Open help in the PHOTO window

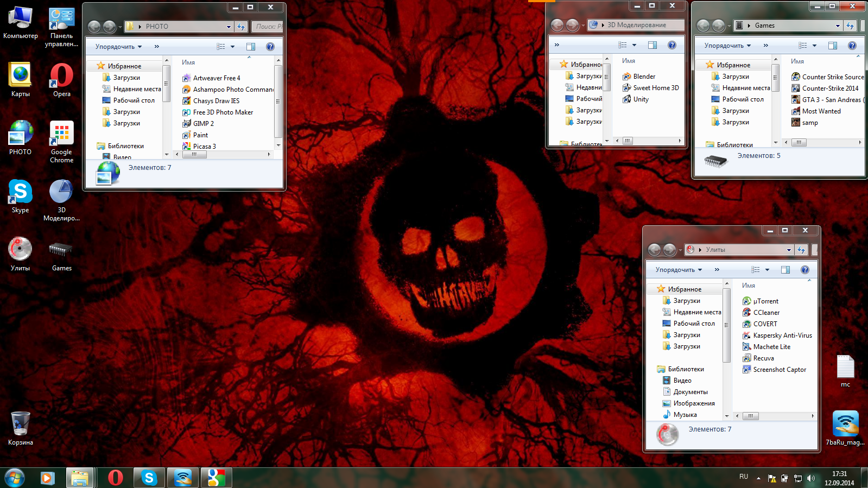point(270,47)
